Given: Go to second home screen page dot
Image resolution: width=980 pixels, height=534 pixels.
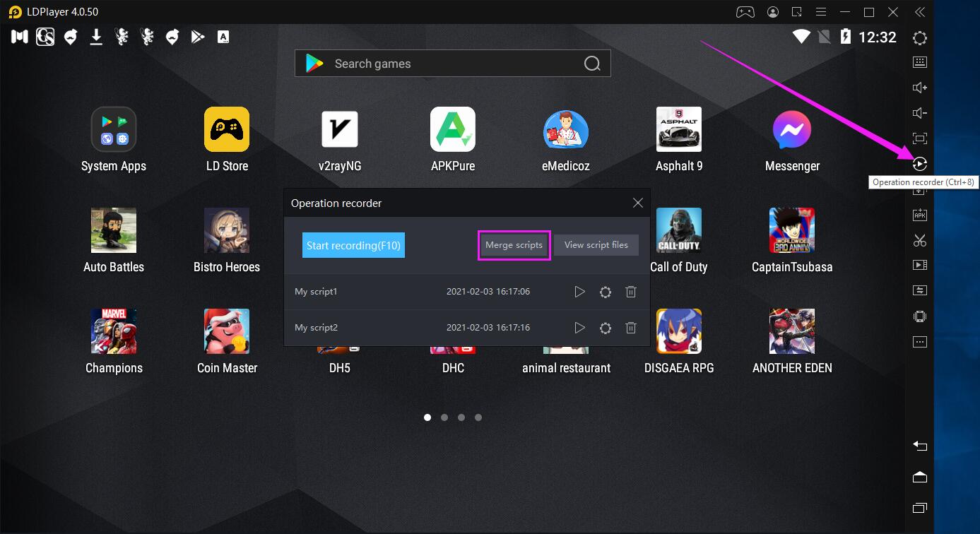Looking at the screenshot, I should [x=444, y=417].
